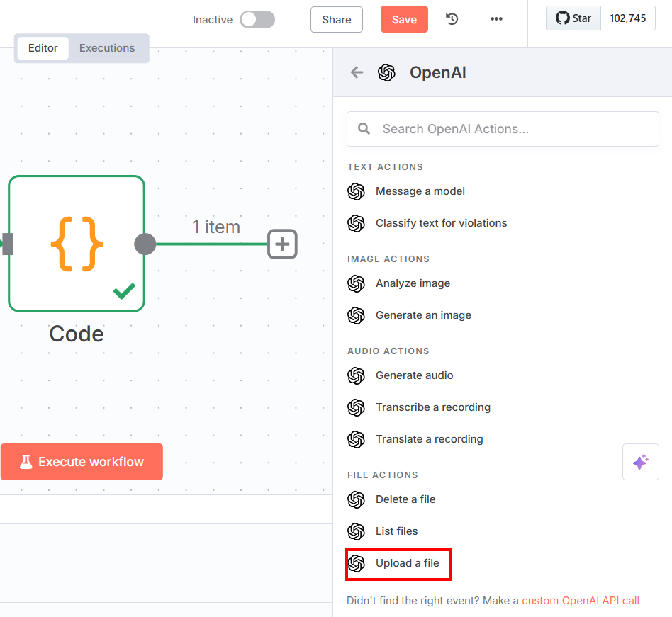Click the Share button
Image resolution: width=672 pixels, height=617 pixels.
pos(337,20)
